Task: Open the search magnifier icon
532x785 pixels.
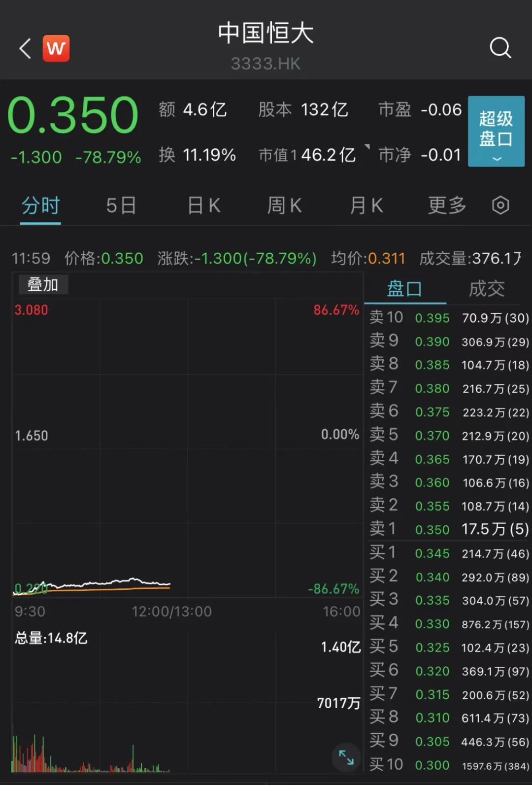Action: [x=500, y=48]
